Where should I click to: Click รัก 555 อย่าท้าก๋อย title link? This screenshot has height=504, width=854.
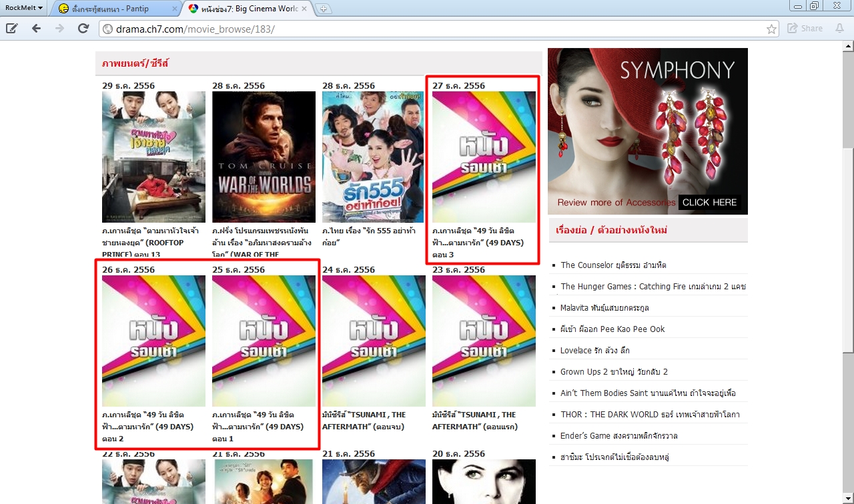369,237
